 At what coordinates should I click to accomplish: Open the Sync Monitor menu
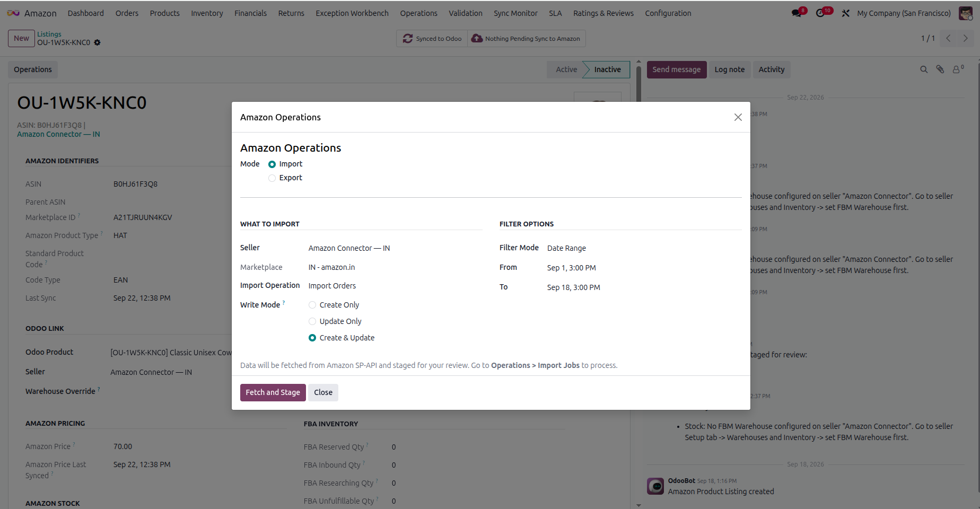tap(515, 13)
